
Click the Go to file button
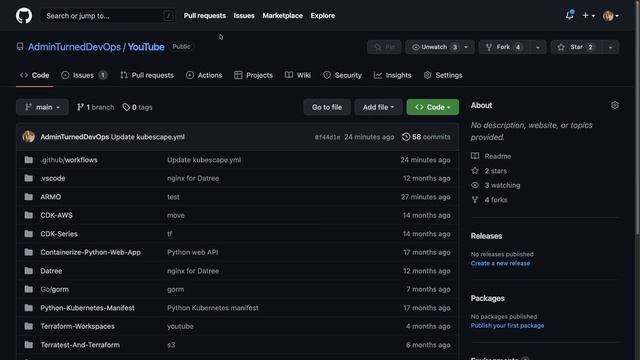coord(327,107)
